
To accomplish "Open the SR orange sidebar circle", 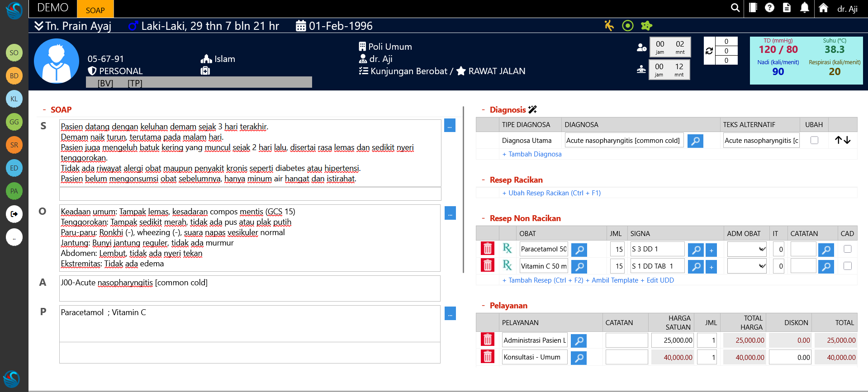I will (x=14, y=145).
